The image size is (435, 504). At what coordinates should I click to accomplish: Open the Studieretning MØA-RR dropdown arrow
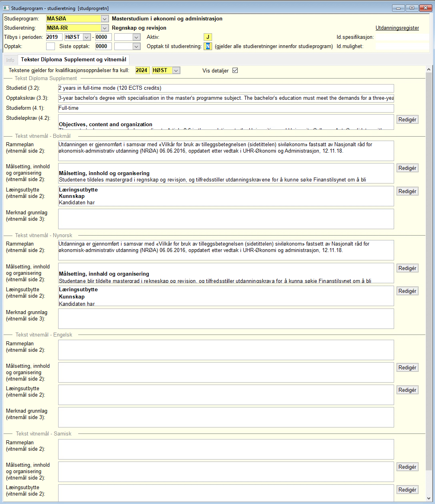pyautogui.click(x=105, y=28)
